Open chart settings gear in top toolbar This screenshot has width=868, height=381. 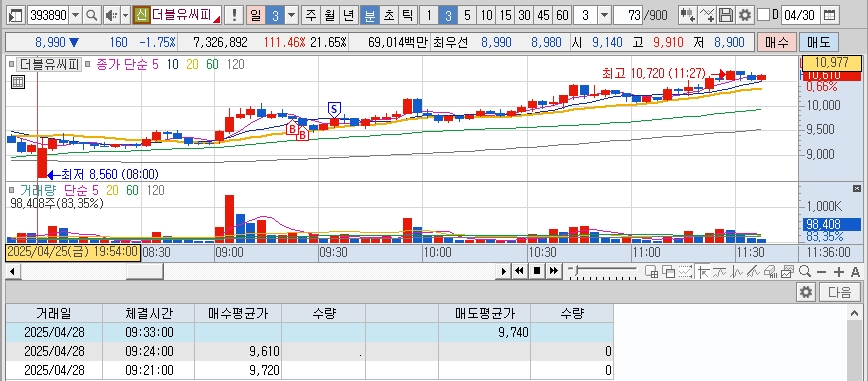point(745,15)
